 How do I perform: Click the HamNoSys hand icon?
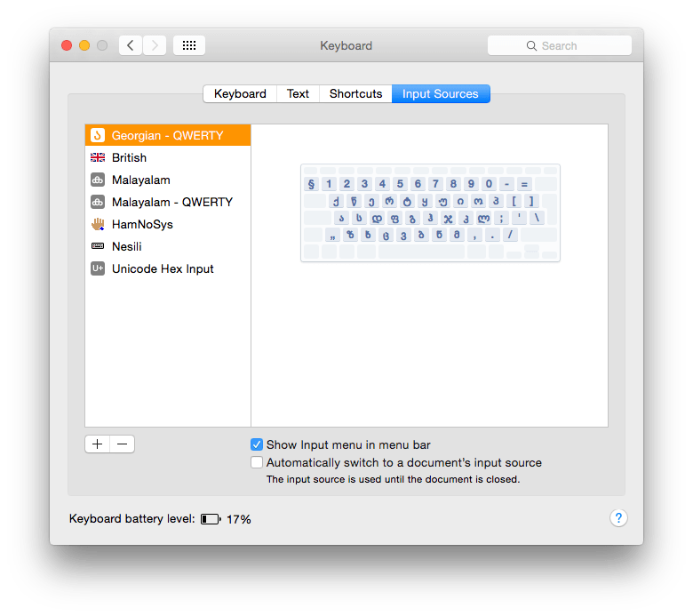(x=98, y=224)
